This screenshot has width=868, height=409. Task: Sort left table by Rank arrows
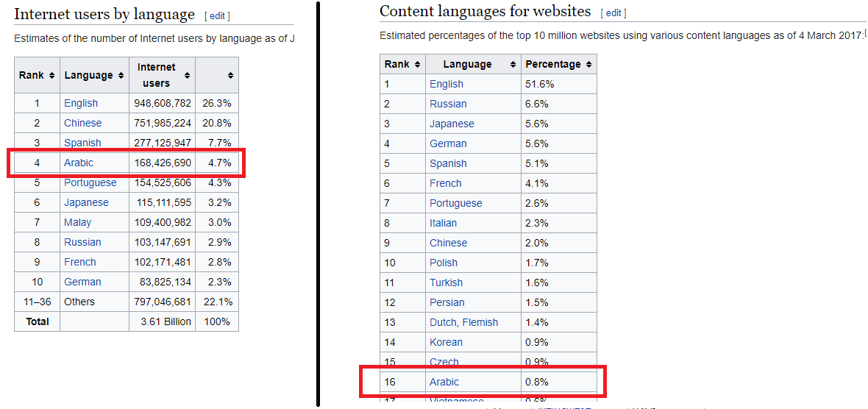51,76
